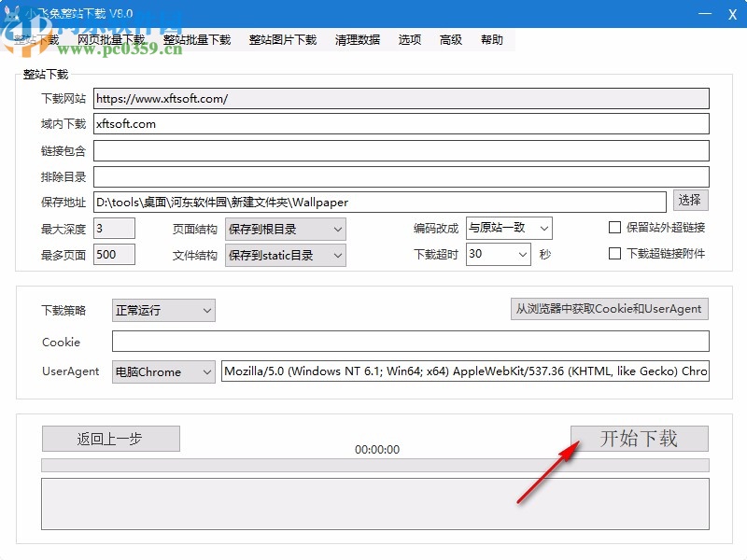Open the 高级 menu

(x=451, y=39)
